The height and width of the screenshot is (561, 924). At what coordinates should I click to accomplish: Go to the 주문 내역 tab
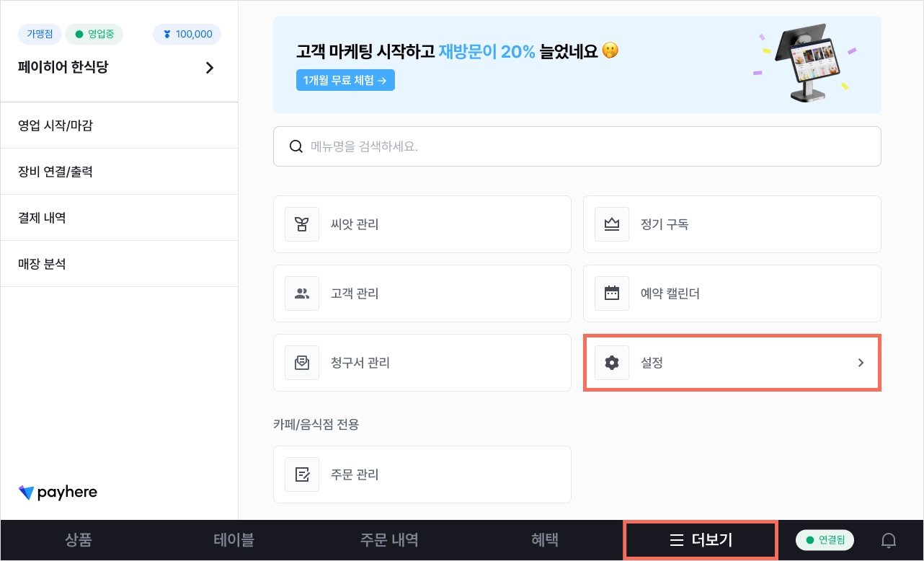(389, 540)
